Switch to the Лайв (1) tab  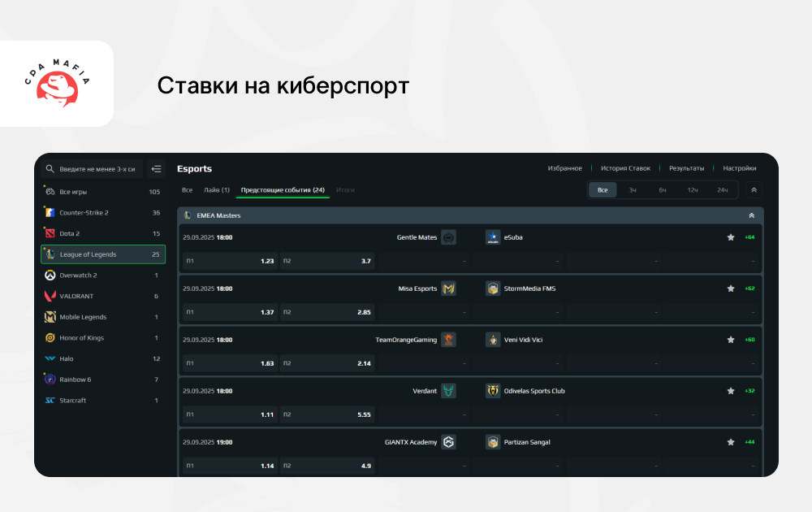tap(216, 190)
